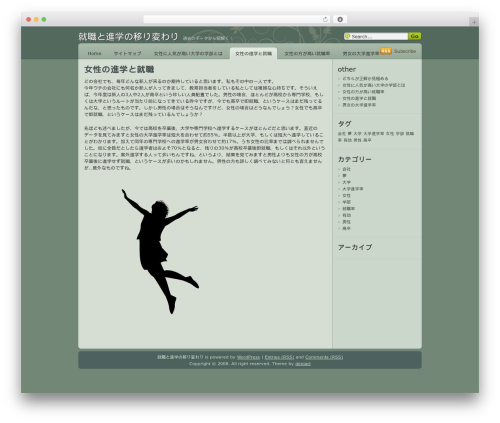Viewport: 500px width, 423px height.
Task: Click the 会社 tag under タグ
Action: (342, 134)
